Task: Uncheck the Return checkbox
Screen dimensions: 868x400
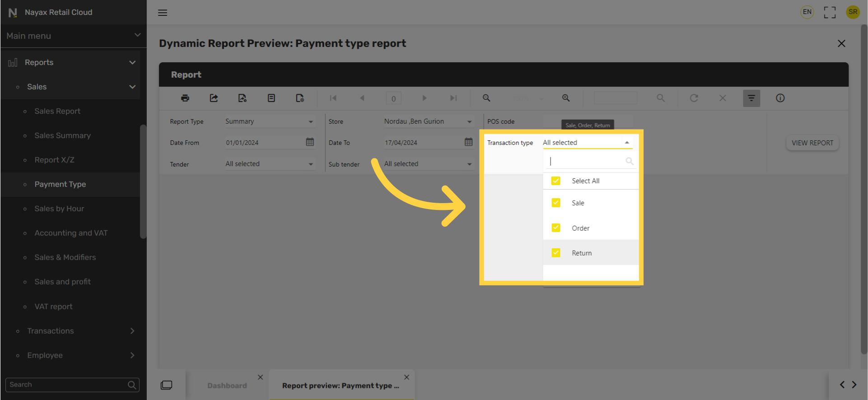Action: coord(556,253)
